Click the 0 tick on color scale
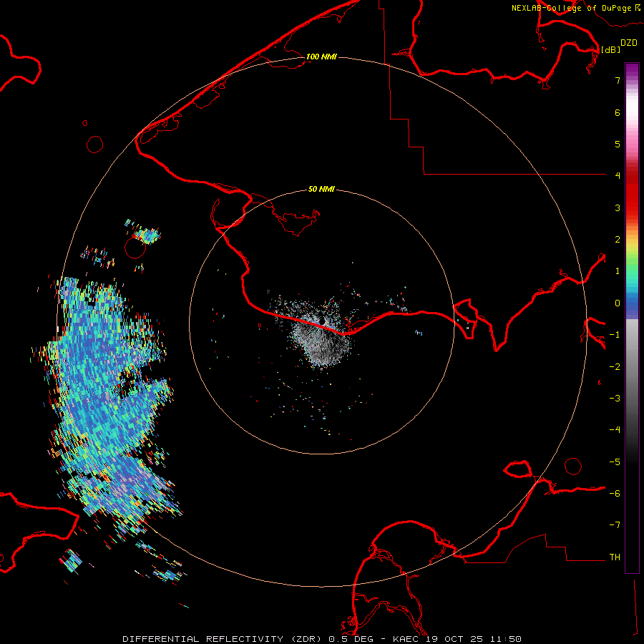The height and width of the screenshot is (644, 644). click(x=618, y=303)
